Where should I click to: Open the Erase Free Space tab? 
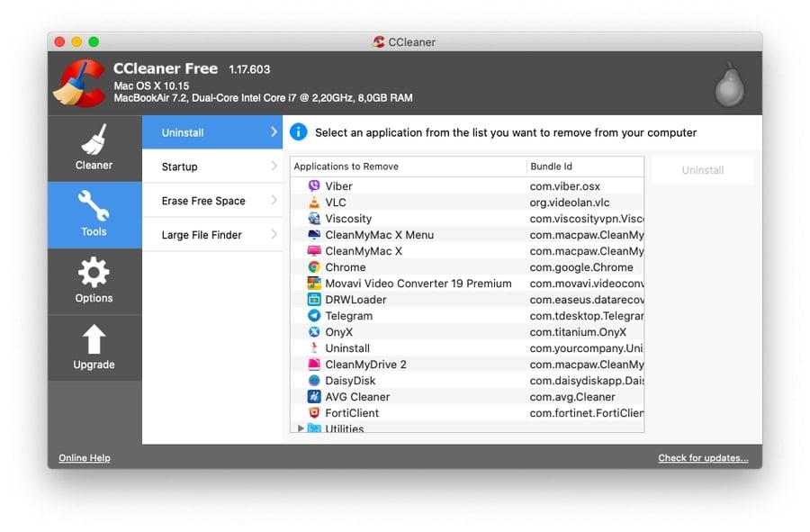[x=212, y=201]
